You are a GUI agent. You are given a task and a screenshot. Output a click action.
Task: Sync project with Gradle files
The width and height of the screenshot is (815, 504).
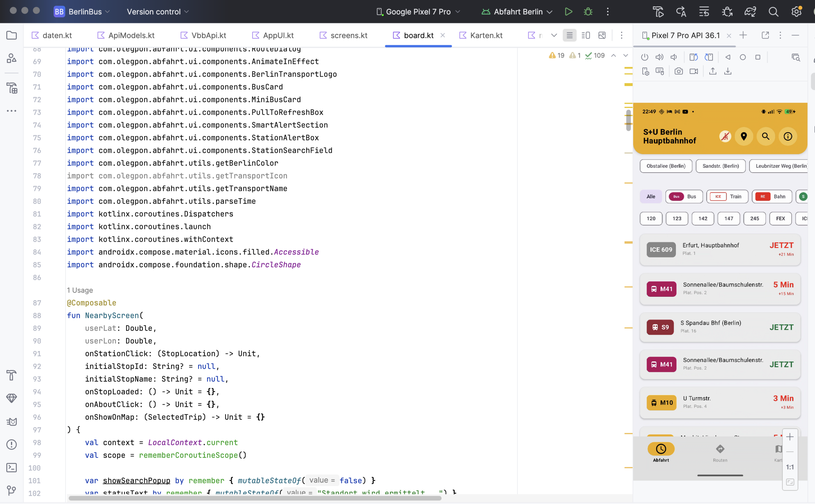[x=750, y=12]
